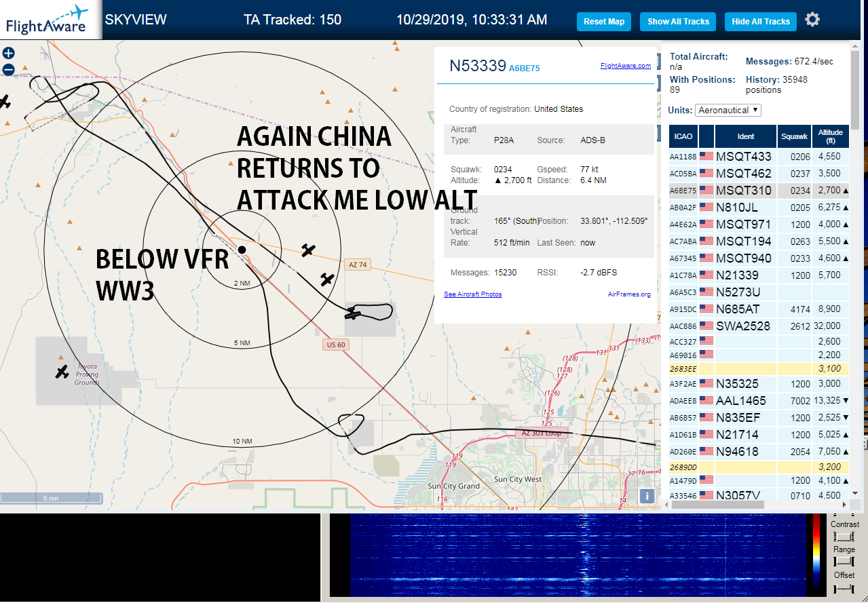Select aircraft icon just southwest of AZ 74 label
The height and width of the screenshot is (603, 868).
point(327,279)
